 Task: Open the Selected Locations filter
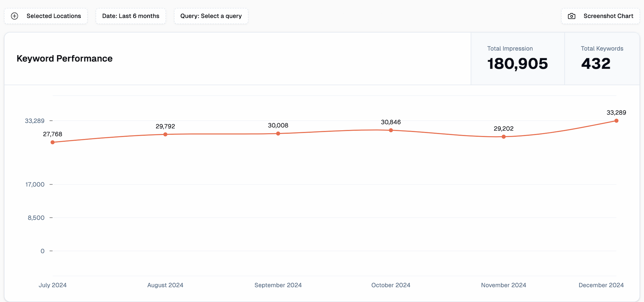point(46,16)
